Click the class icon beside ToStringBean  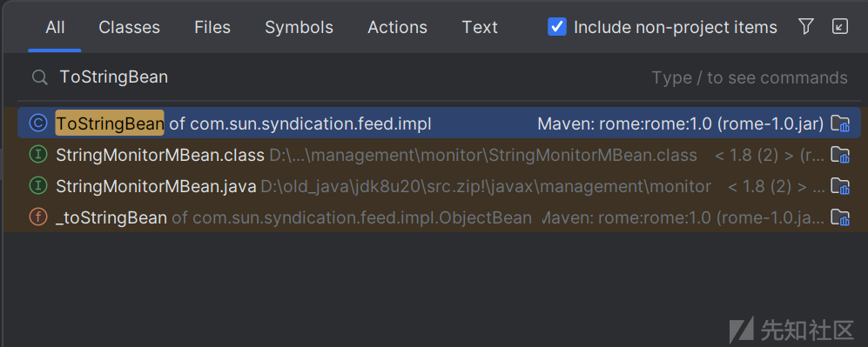click(x=37, y=123)
